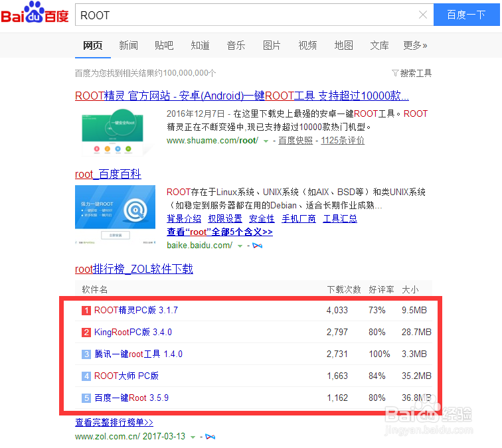Open 查看“root”全部5个含义>> link
Image resolution: width=502 pixels, height=448 pixels.
coord(220,232)
